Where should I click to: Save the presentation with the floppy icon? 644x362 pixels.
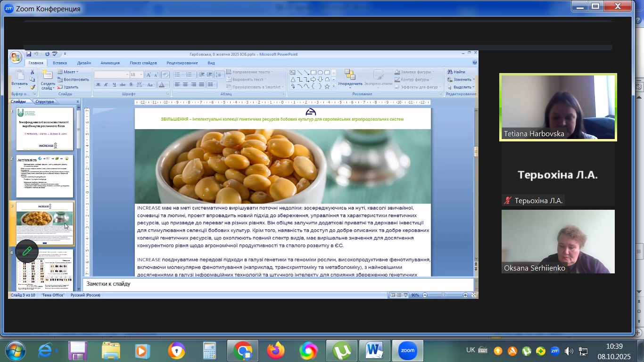click(29, 54)
